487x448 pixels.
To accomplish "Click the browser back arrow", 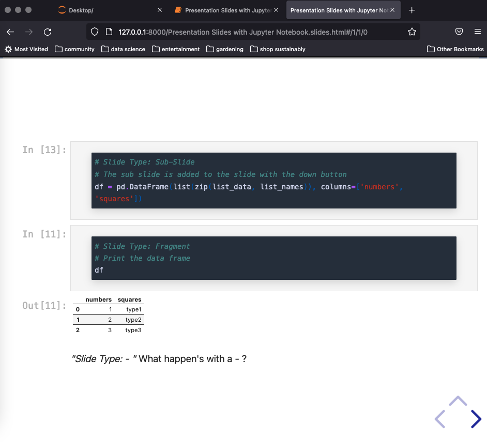I will click(10, 32).
